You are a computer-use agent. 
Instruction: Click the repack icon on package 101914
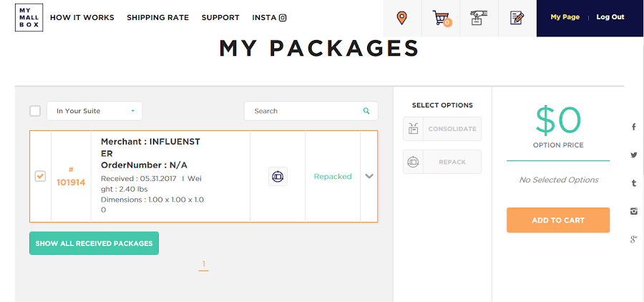(x=278, y=176)
